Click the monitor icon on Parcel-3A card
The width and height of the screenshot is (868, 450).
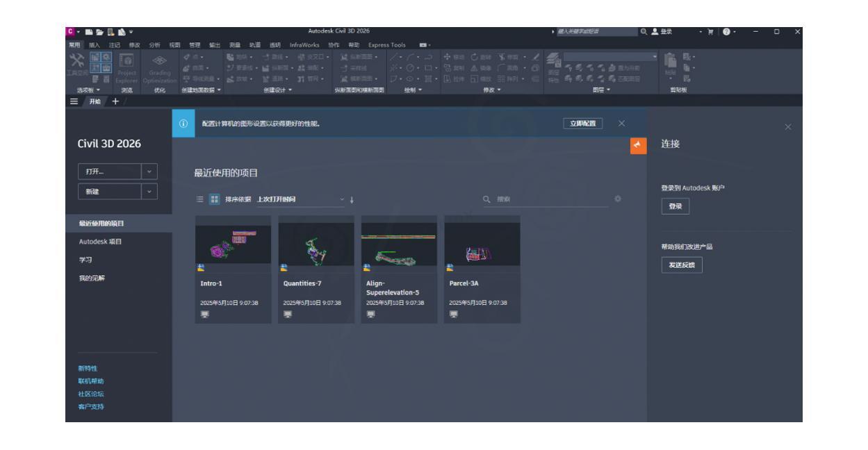pyautogui.click(x=454, y=314)
